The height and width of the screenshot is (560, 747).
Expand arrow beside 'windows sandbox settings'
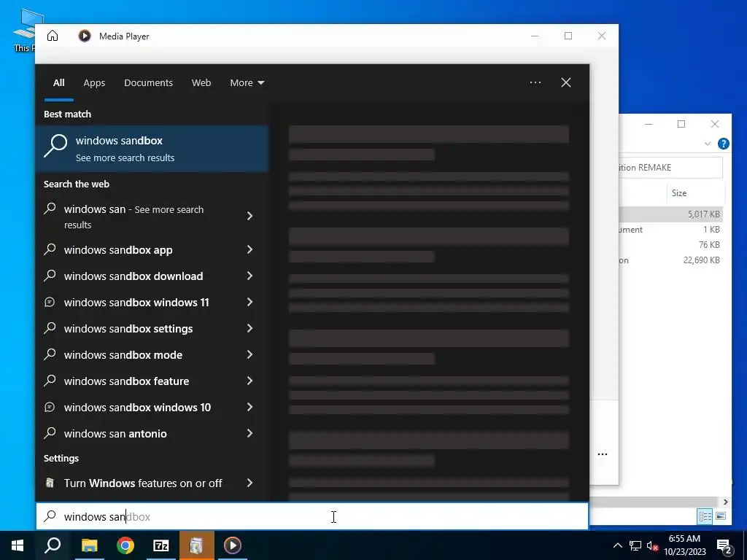(249, 329)
